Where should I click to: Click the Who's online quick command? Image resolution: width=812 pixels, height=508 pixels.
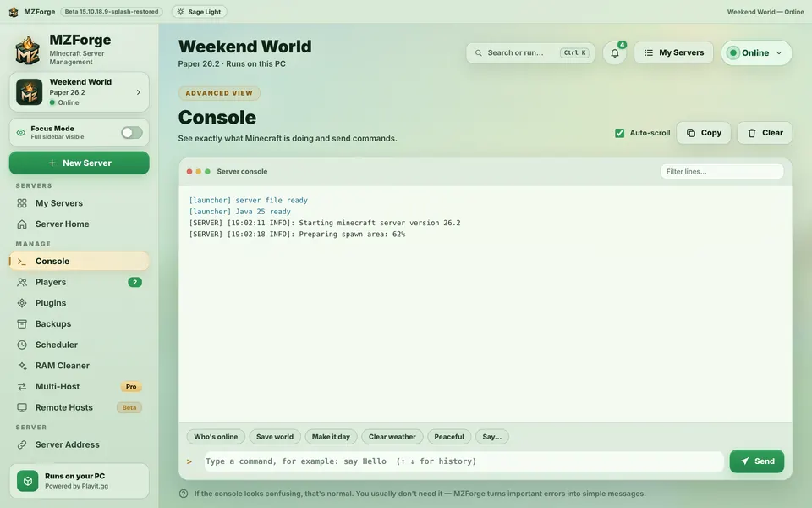(216, 437)
